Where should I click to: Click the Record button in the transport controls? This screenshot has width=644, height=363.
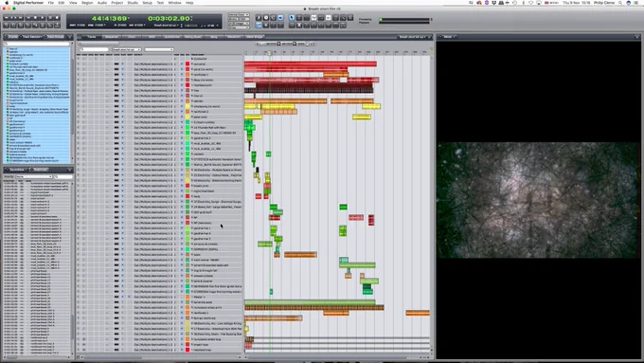[57, 18]
